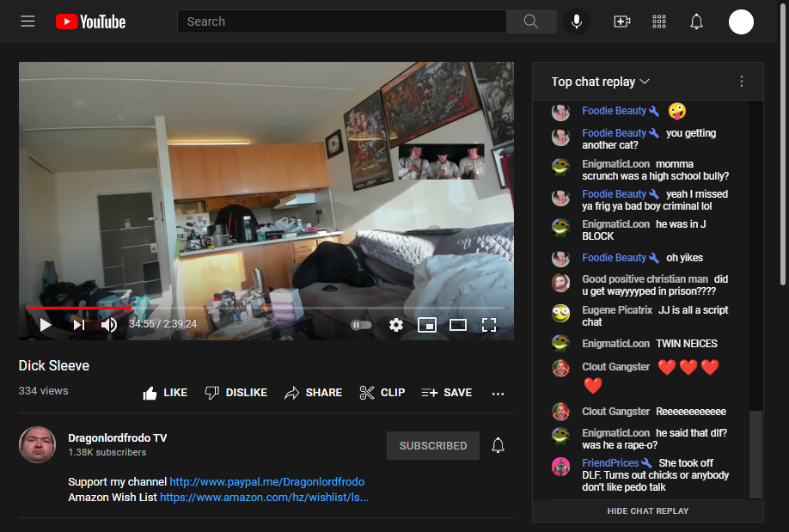Image resolution: width=789 pixels, height=532 pixels.
Task: Go to YouTube home via logo
Action: pyautogui.click(x=90, y=21)
